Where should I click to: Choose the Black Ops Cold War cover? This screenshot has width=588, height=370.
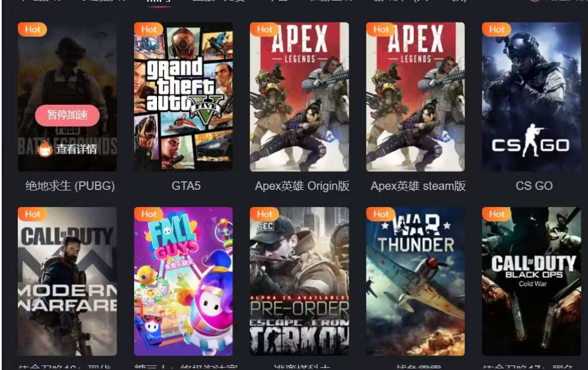[x=532, y=281]
